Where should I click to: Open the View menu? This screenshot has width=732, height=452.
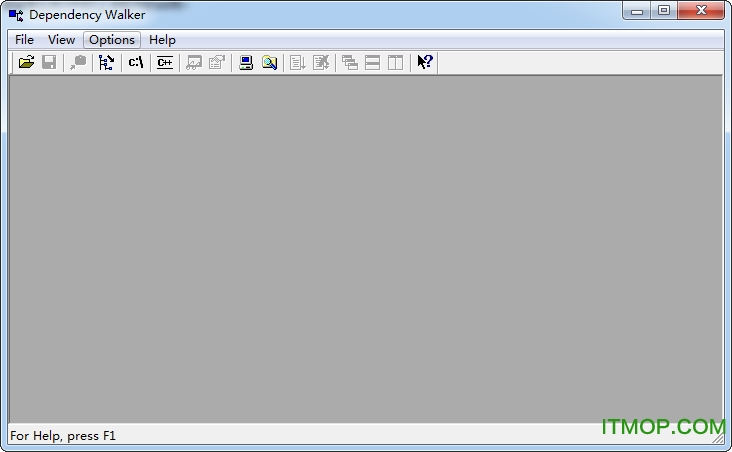[62, 40]
